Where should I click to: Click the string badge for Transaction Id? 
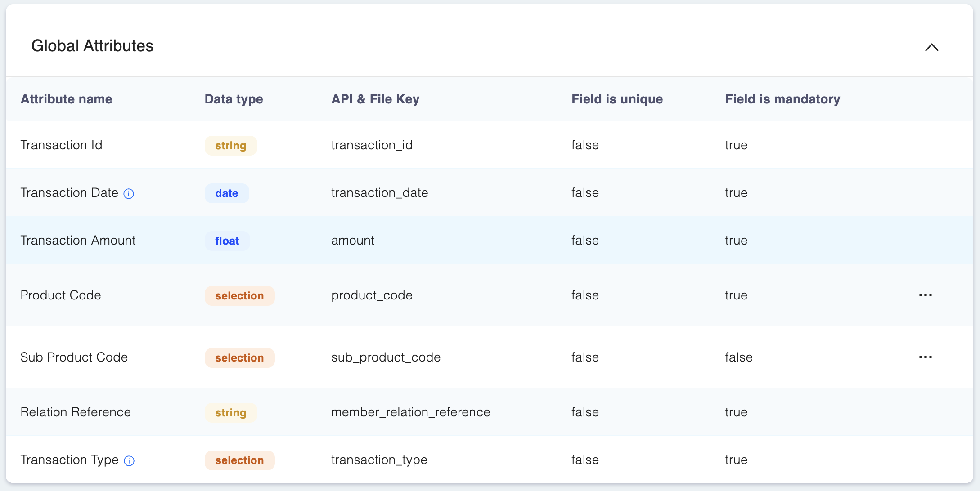click(230, 146)
